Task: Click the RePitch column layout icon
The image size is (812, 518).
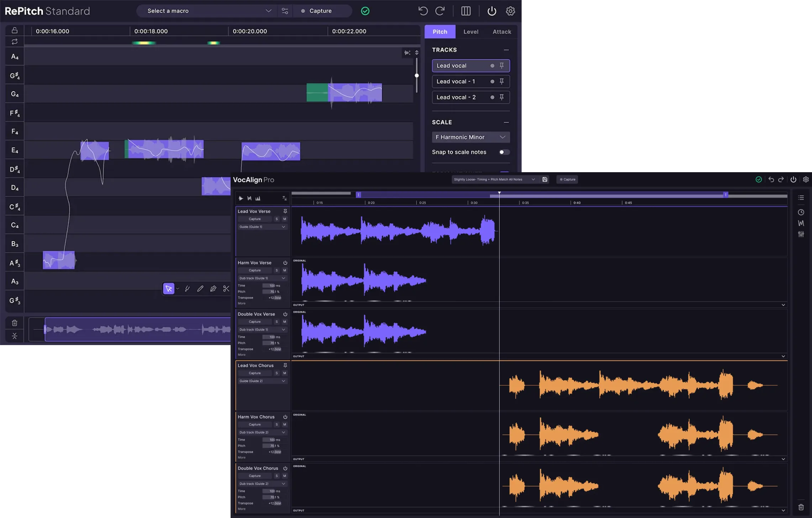Action: click(x=466, y=11)
